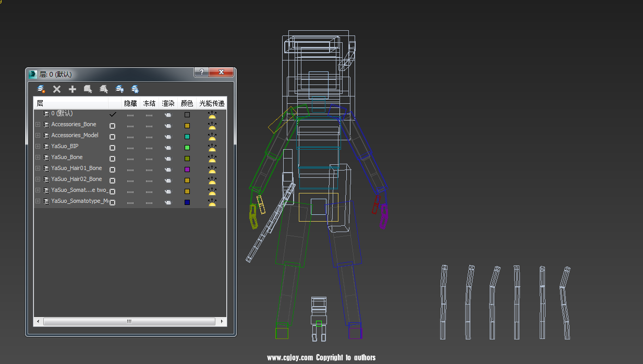643x364 pixels.
Task: Click the Hide/Unhide All Layers icon
Action: point(119,89)
